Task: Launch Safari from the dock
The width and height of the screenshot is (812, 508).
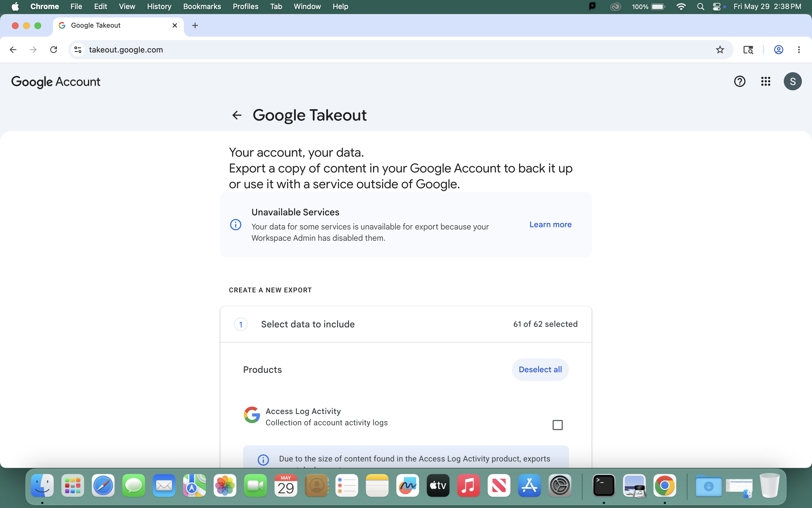Action: click(x=103, y=485)
